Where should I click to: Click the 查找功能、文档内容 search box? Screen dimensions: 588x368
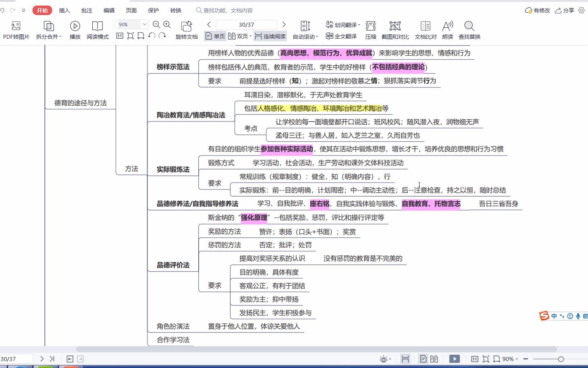pos(225,10)
